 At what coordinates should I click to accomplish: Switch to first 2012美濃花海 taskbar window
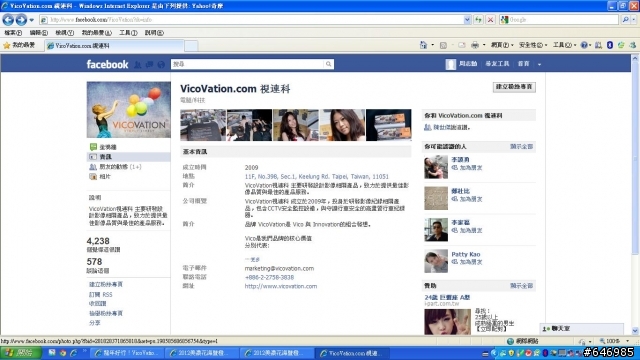tap(201, 353)
